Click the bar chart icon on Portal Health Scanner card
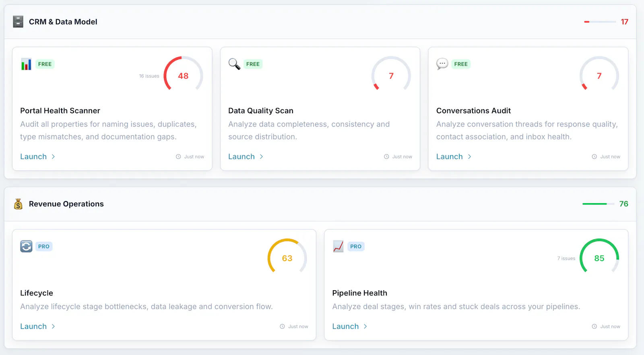Screen dimensions: 644x355 (26, 64)
